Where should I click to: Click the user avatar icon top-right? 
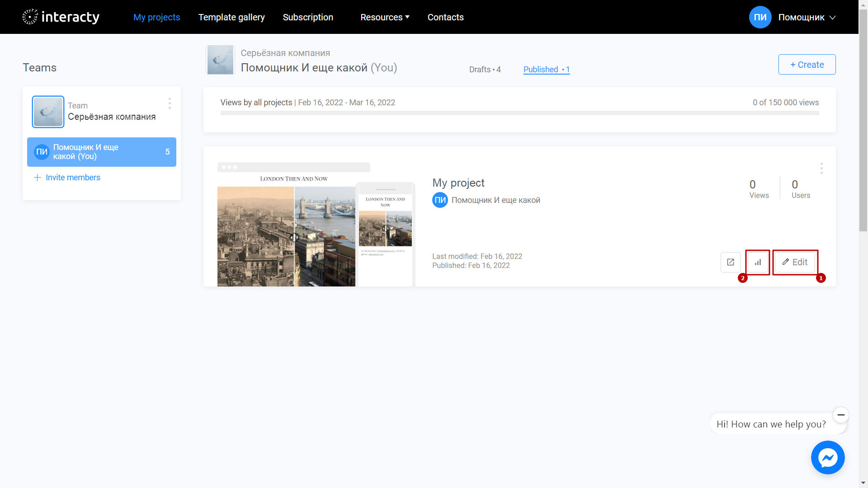759,17
